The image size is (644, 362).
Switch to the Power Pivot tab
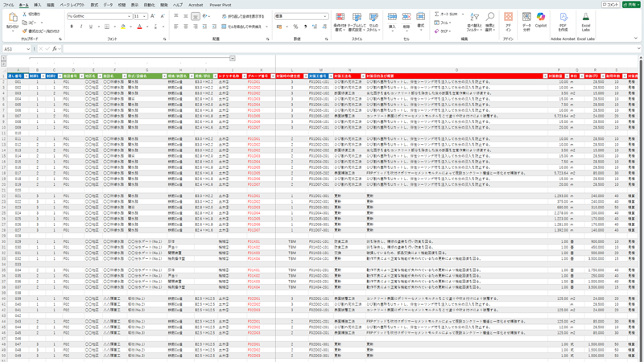click(220, 5)
